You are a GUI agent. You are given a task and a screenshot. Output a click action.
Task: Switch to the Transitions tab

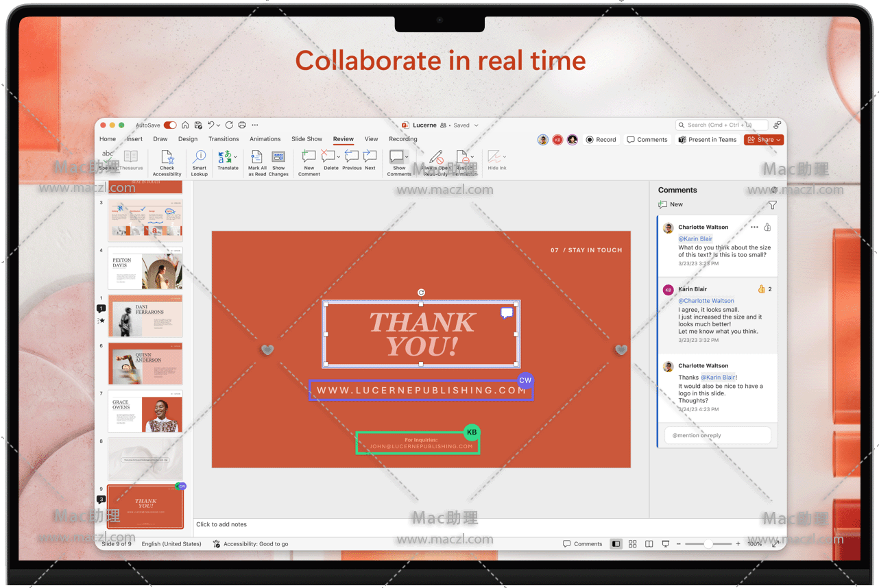[x=224, y=139]
